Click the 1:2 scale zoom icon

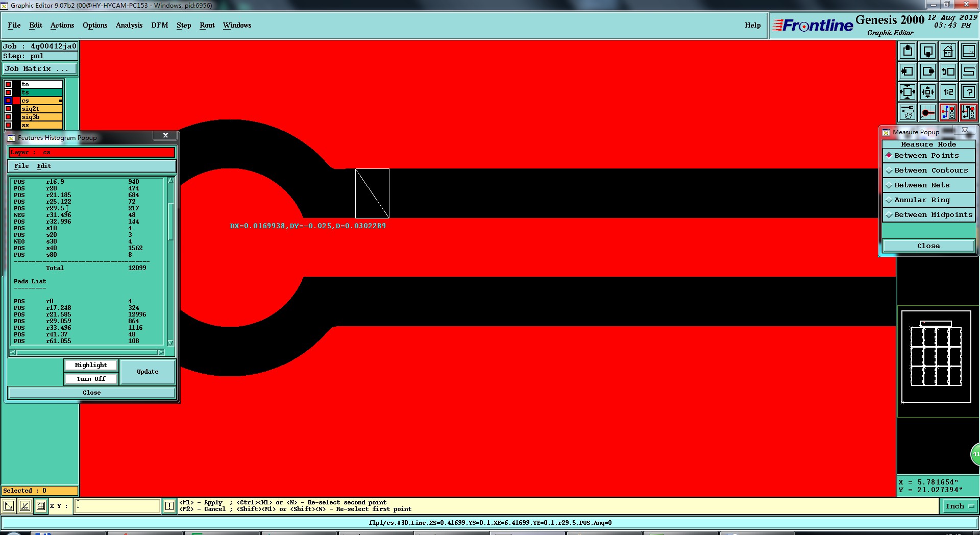(948, 92)
